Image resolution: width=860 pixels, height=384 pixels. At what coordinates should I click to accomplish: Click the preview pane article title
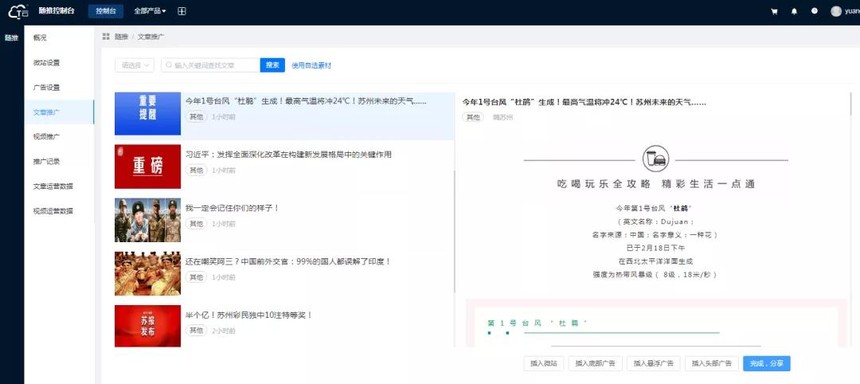[x=585, y=102]
